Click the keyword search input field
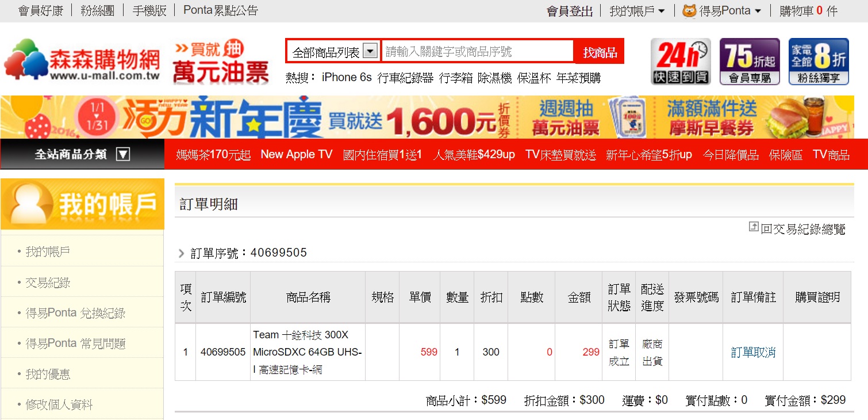The image size is (868, 420). point(478,52)
